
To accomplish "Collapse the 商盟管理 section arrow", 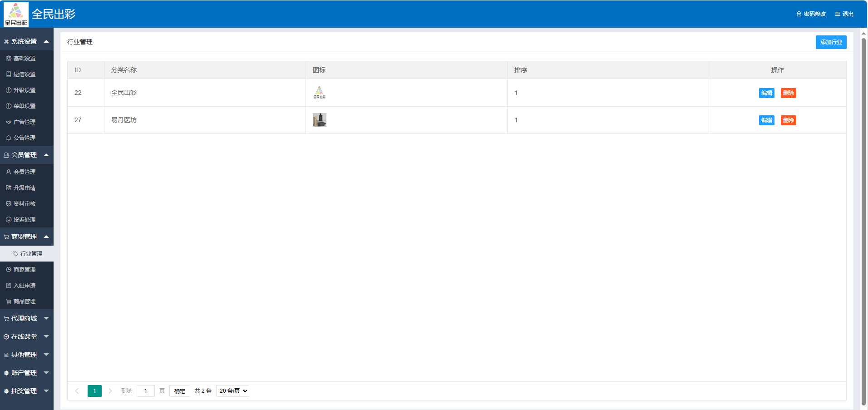I will (46, 237).
